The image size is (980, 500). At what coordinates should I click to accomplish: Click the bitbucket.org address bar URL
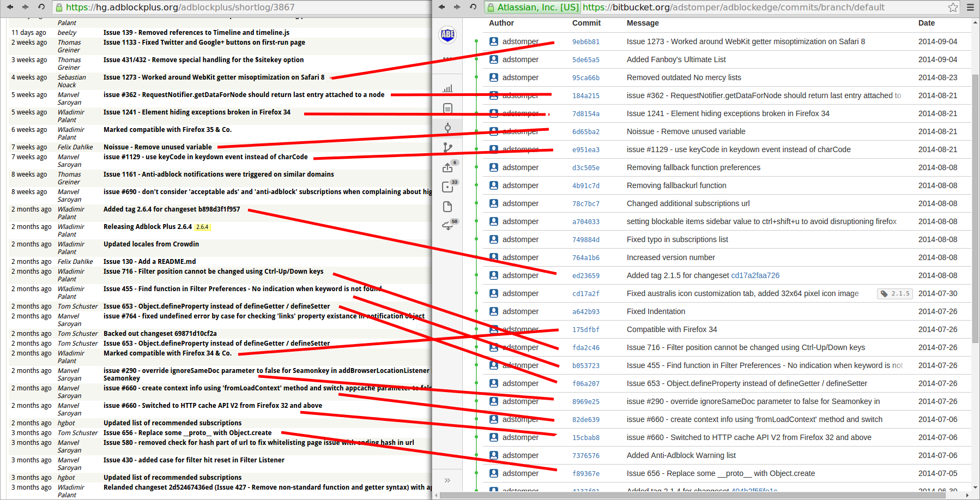tap(734, 7)
